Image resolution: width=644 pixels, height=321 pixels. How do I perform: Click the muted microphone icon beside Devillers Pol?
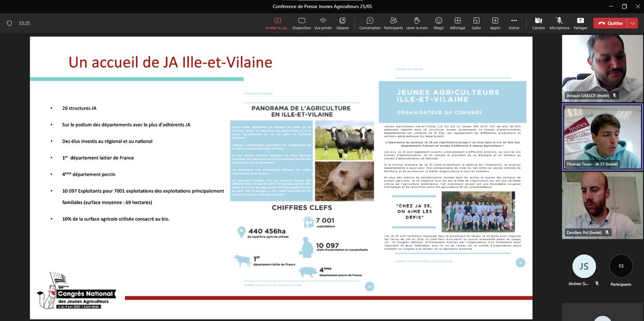coord(607,232)
